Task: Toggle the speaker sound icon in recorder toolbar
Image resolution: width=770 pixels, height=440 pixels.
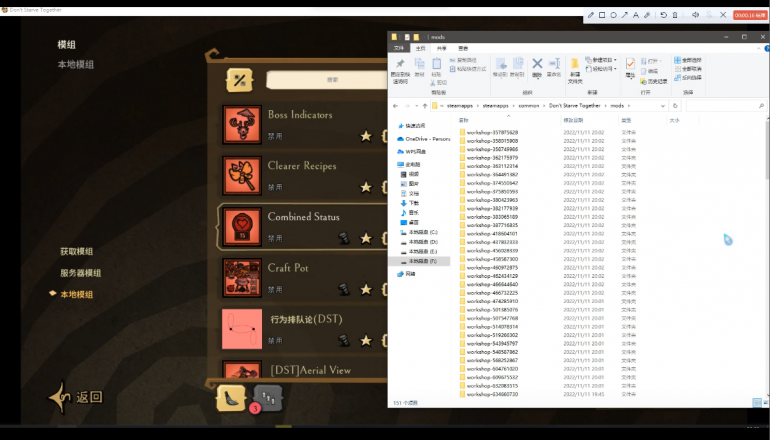Action: 695,15
